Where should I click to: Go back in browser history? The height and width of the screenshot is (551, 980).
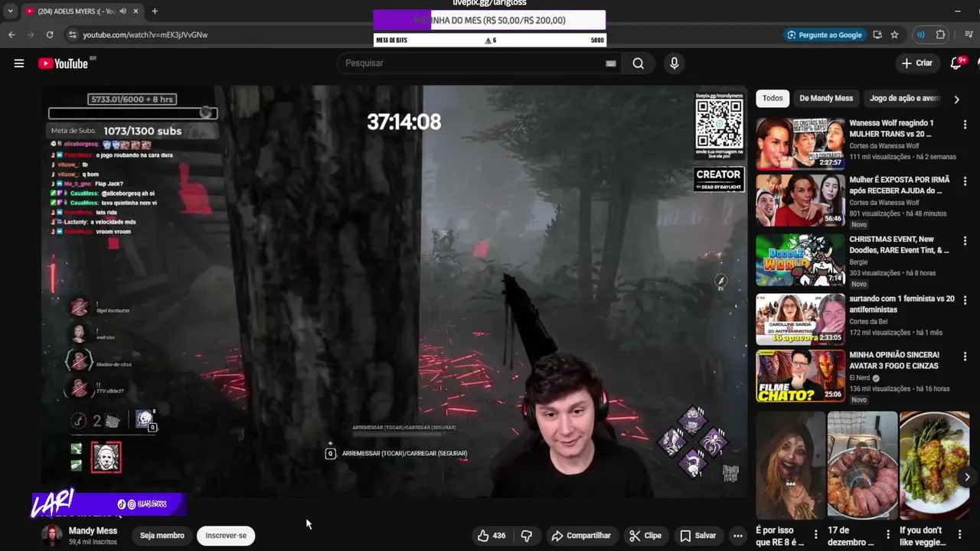click(11, 34)
